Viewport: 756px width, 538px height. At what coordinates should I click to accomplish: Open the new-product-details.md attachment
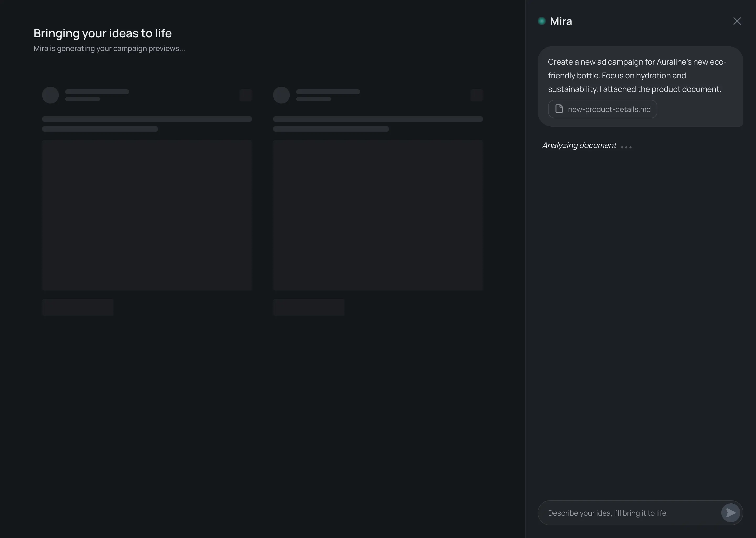click(x=602, y=109)
